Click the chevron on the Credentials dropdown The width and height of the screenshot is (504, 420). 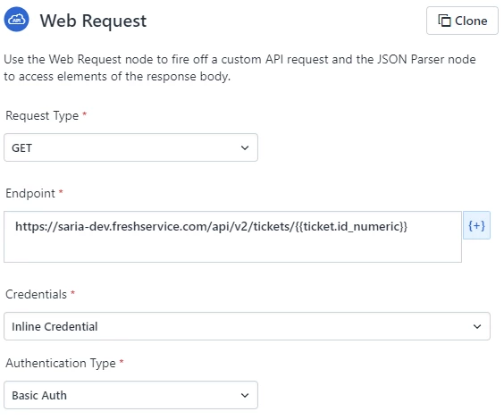tap(477, 326)
